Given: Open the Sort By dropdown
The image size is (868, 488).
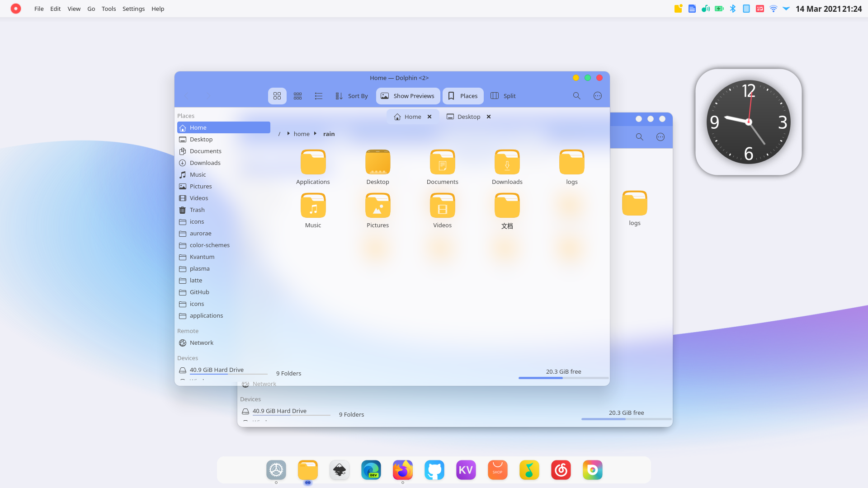Looking at the screenshot, I should 352,96.
